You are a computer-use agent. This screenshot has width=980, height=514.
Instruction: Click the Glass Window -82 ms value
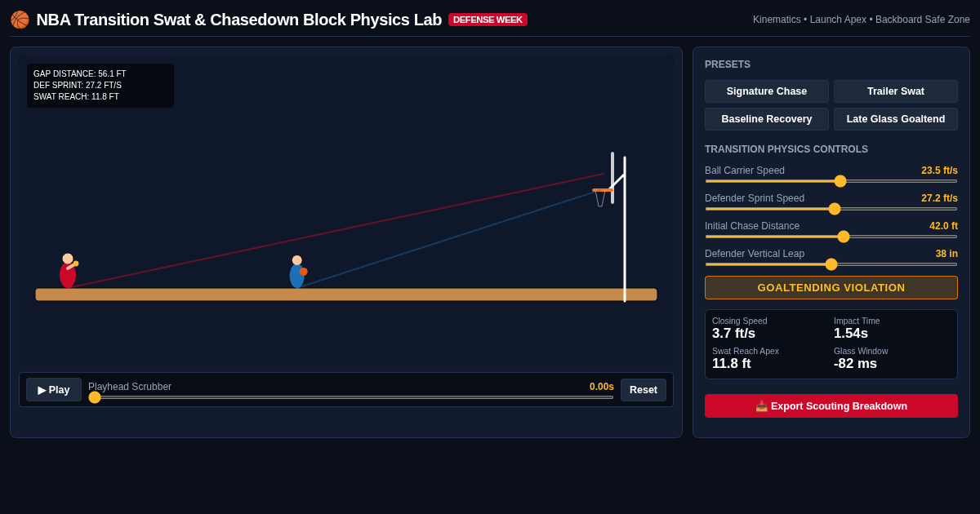click(x=856, y=364)
